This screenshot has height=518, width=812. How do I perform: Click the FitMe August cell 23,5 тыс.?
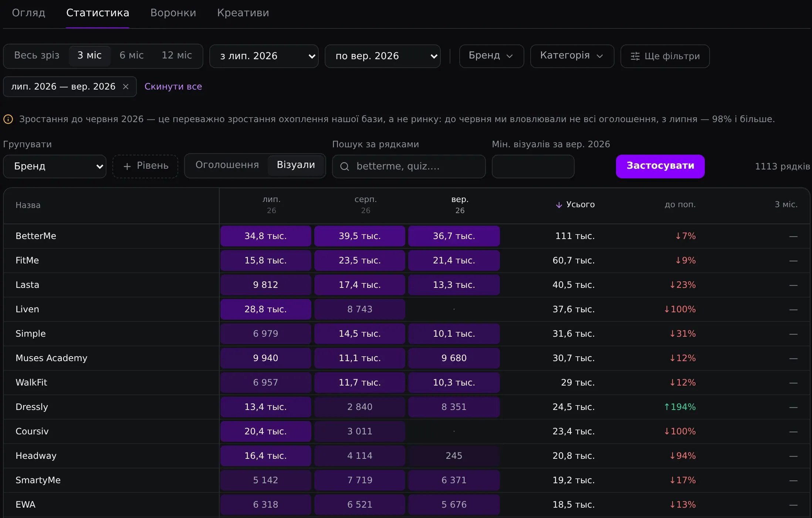coord(359,260)
